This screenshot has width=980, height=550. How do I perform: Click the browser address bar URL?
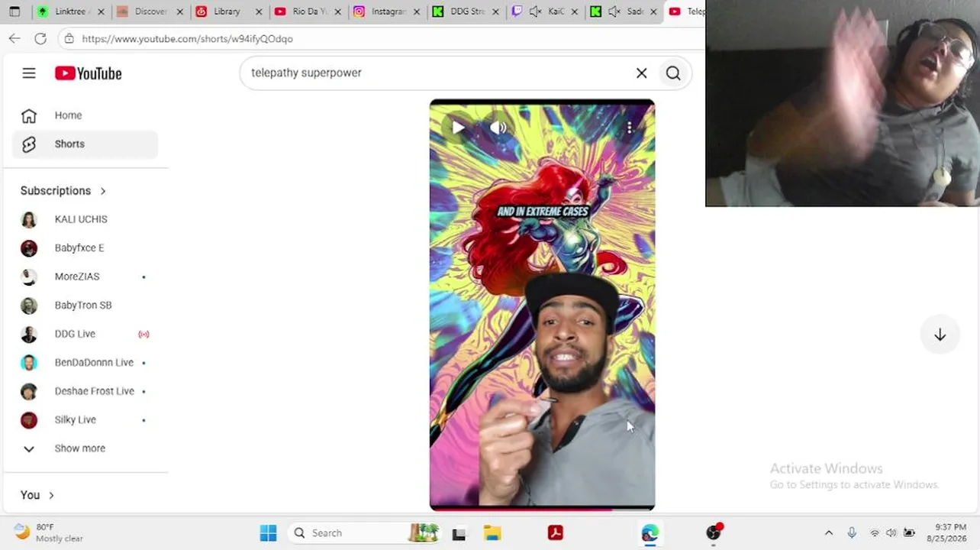[188, 39]
